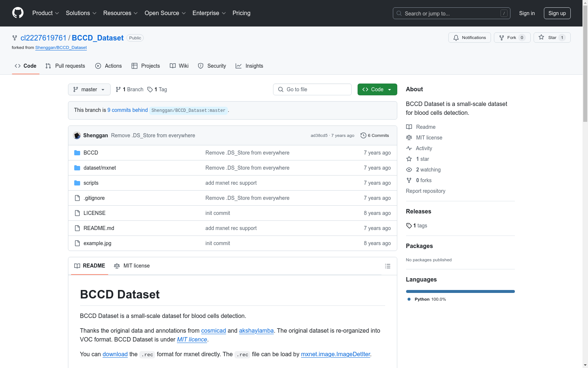Image resolution: width=588 pixels, height=368 pixels.
Task: Switch to the Wiki tab
Action: coord(179,66)
